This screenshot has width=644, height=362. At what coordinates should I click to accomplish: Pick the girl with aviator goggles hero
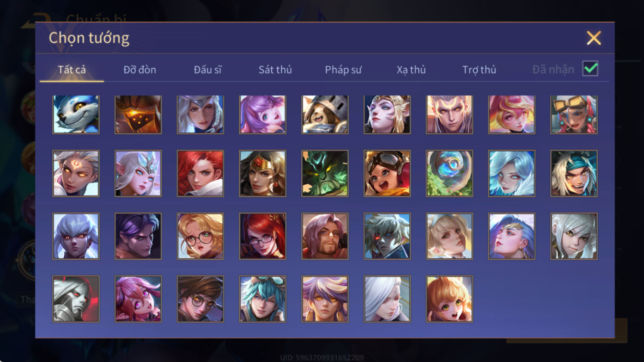click(387, 173)
